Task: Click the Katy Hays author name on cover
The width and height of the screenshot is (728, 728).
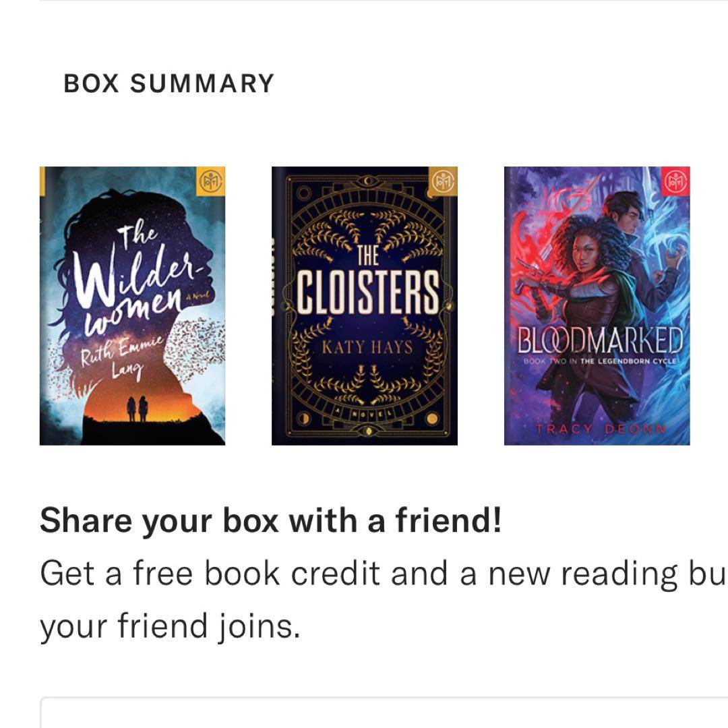Action: pos(365,348)
